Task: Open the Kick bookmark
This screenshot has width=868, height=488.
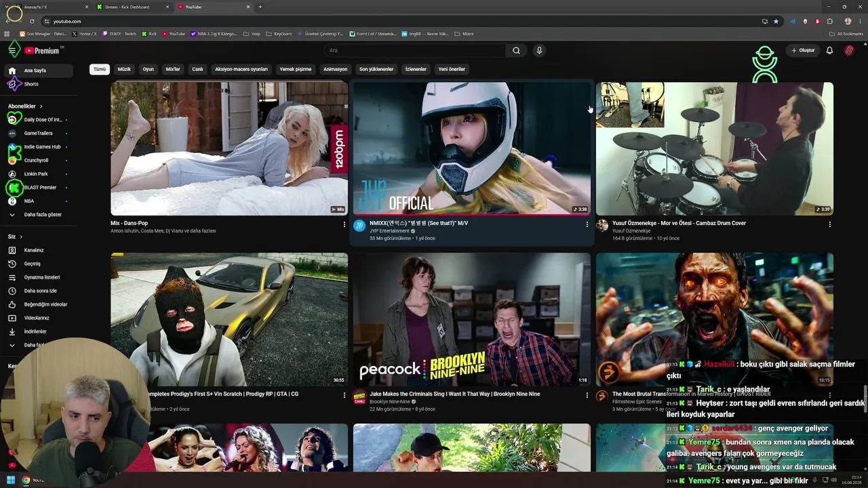Action: [149, 34]
